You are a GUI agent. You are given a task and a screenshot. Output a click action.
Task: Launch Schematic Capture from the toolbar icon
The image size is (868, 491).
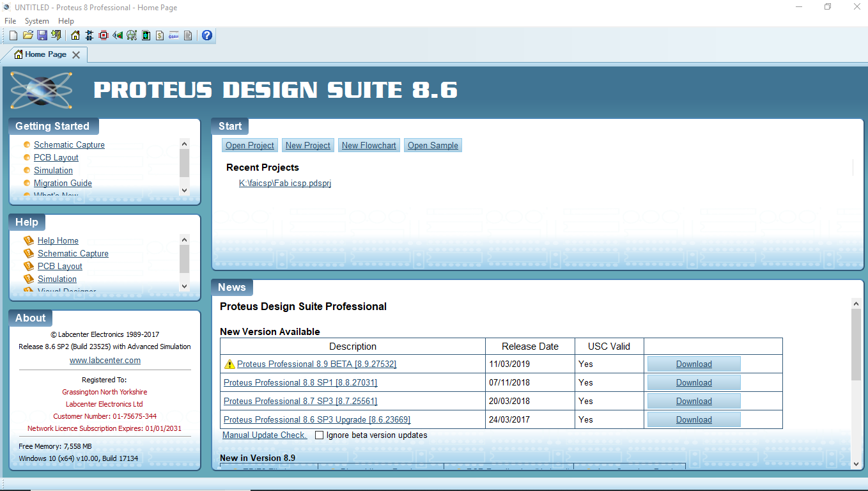(89, 35)
